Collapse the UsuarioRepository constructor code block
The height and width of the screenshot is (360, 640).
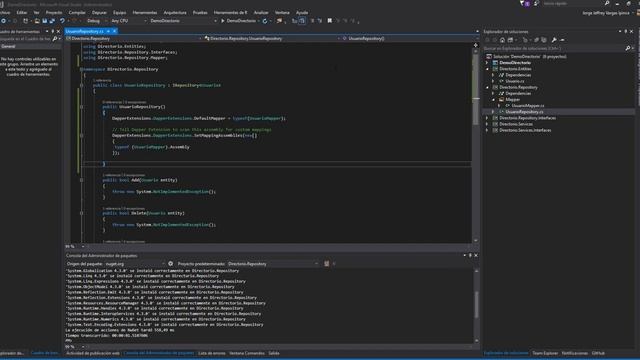(82, 107)
